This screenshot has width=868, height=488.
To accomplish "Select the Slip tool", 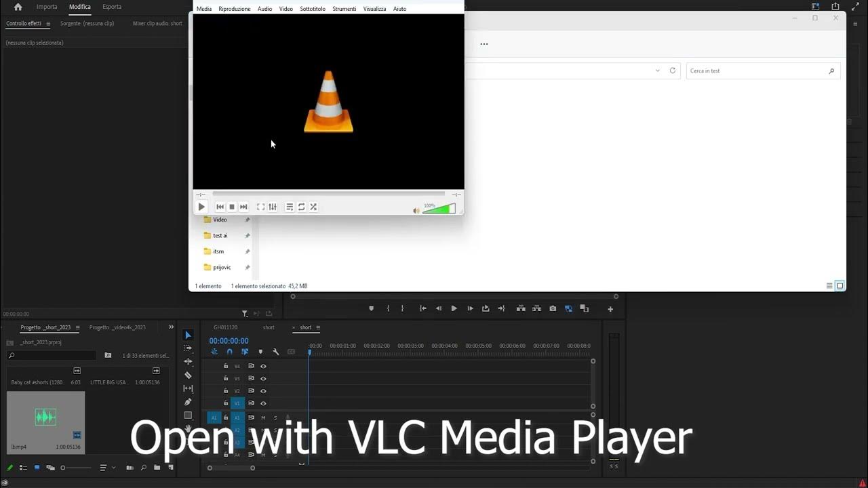I will [188, 388].
